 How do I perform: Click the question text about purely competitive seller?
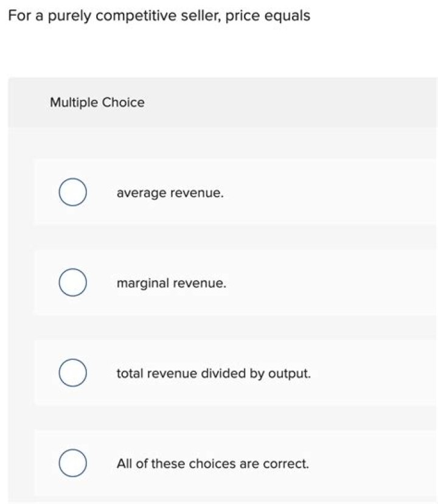point(158,15)
